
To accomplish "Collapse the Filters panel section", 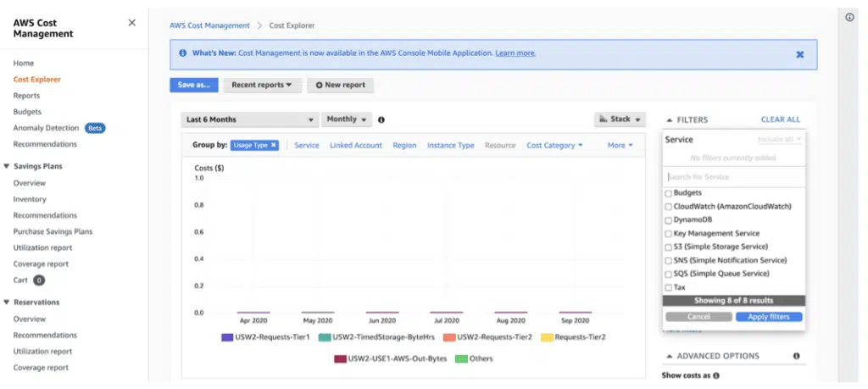I will pyautogui.click(x=669, y=119).
